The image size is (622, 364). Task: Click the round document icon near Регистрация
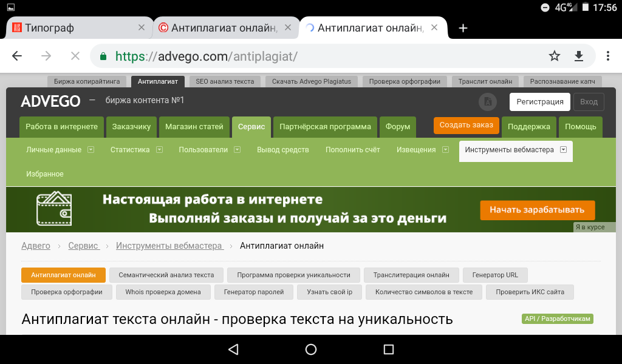(488, 102)
